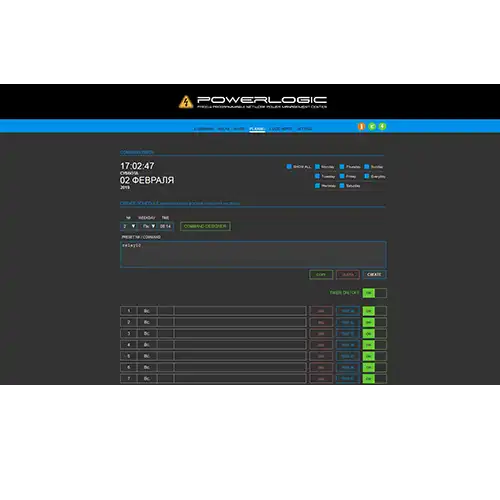The height and width of the screenshot is (500, 500).
Task: Click the blue button in schedule row 2
Action: [x=348, y=322]
